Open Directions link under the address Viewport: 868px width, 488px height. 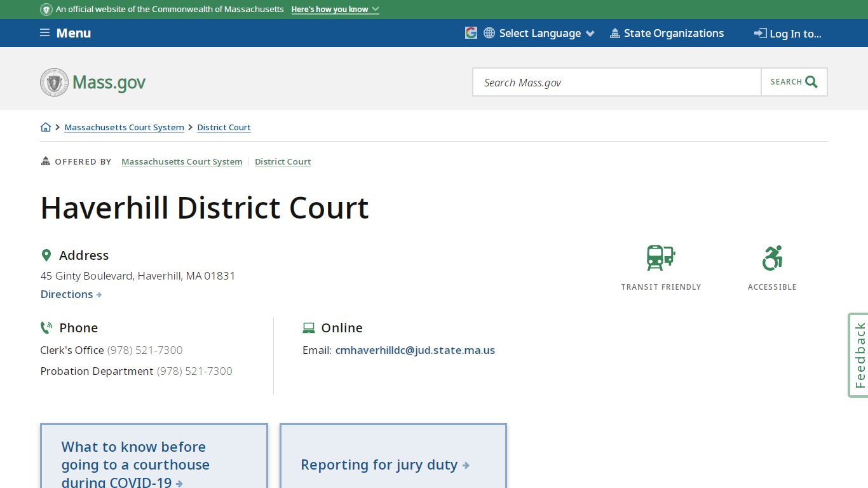71,294
